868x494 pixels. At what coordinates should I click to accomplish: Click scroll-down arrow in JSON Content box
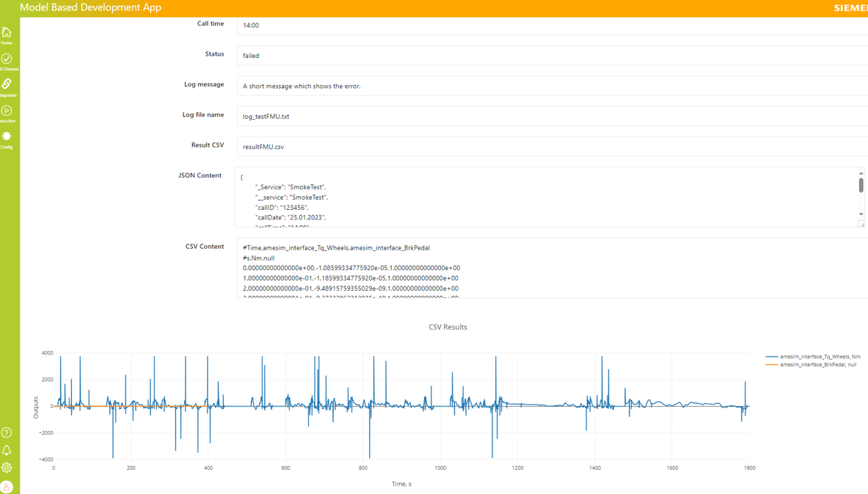[861, 214]
